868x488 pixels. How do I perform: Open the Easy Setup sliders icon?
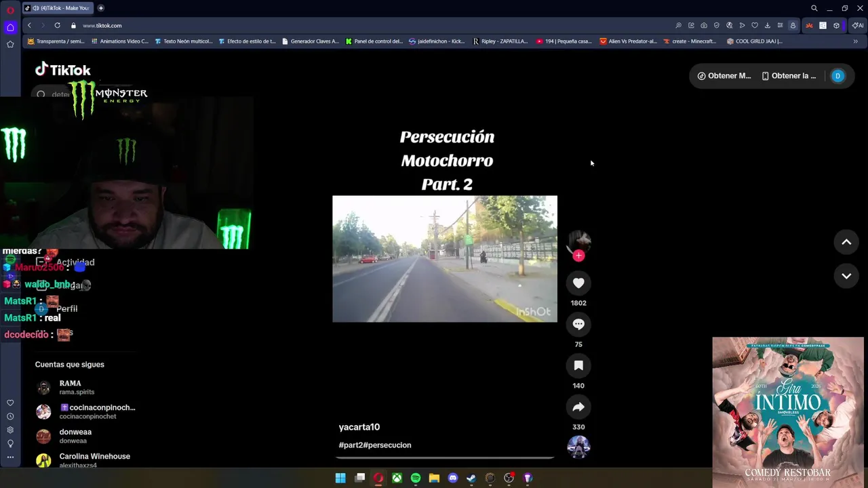[x=780, y=26]
